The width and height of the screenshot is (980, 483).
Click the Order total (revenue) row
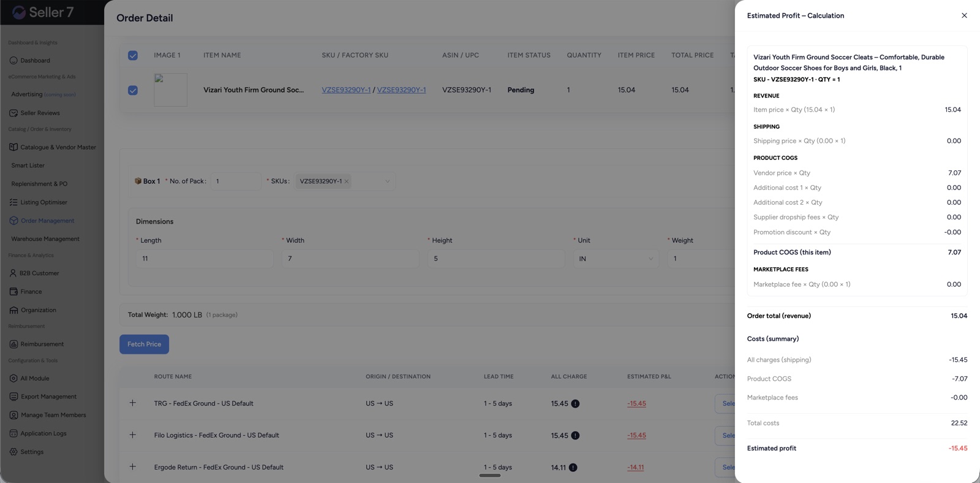coord(857,316)
